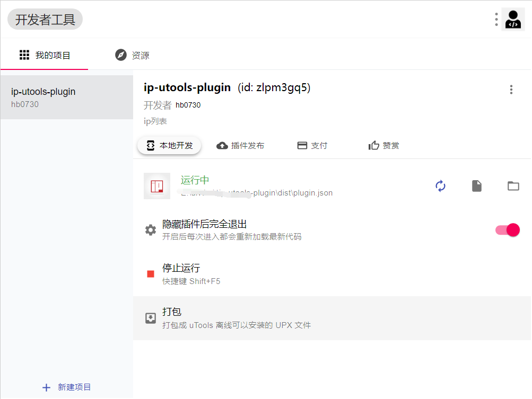The image size is (532, 399).
Task: Click 停止运行 to stop plugin
Action: click(332, 274)
